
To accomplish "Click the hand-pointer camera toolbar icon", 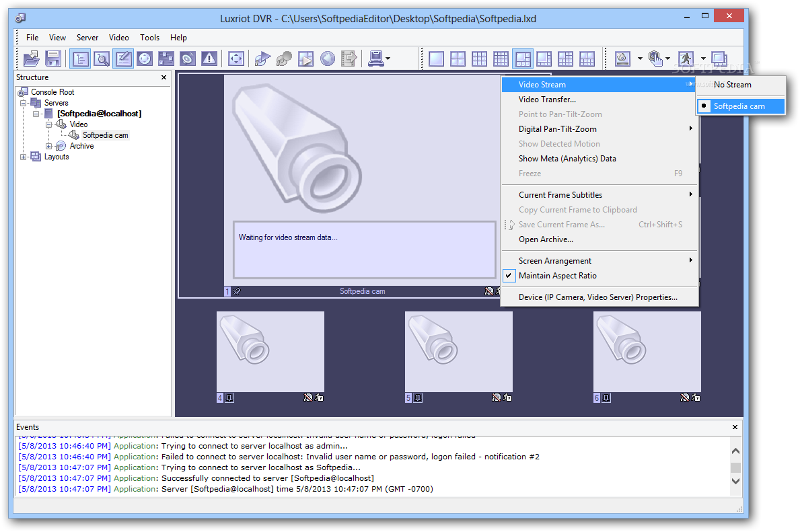I will (x=655, y=59).
